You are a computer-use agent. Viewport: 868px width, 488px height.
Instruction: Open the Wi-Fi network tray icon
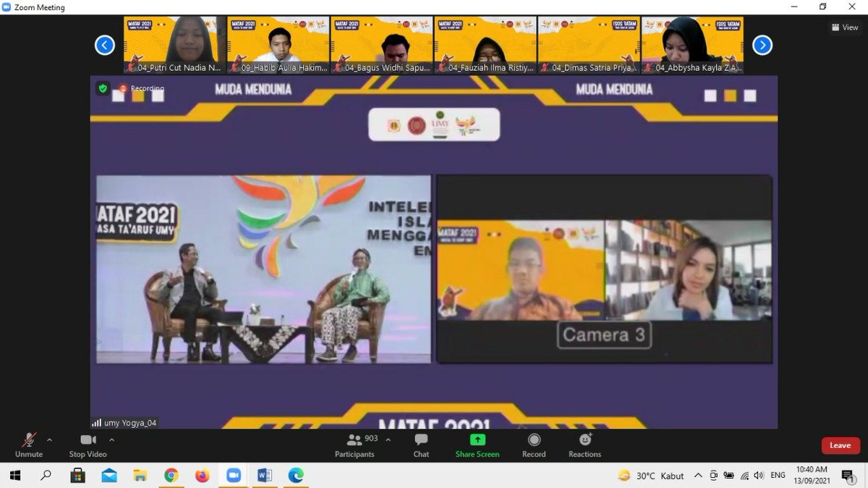(744, 476)
